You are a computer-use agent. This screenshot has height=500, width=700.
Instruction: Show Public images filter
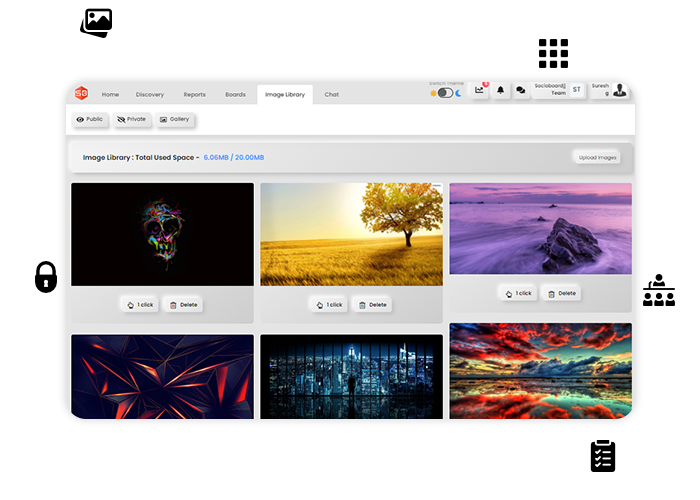pyautogui.click(x=90, y=119)
